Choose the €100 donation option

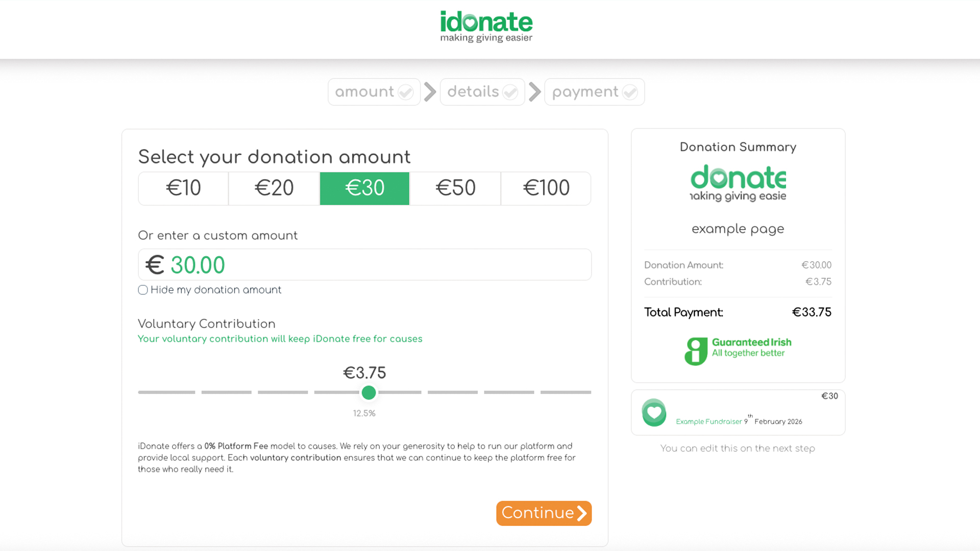point(546,188)
